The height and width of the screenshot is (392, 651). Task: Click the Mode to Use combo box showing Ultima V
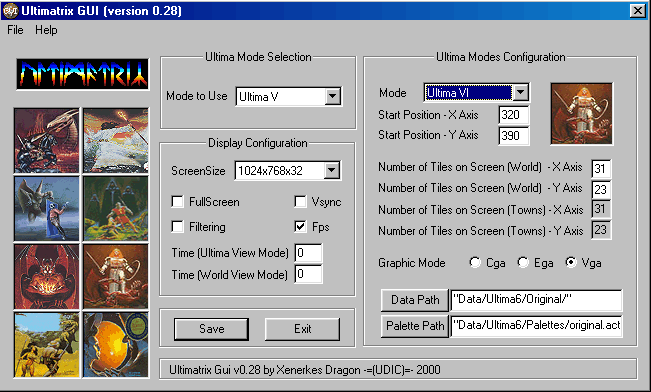click(x=289, y=96)
